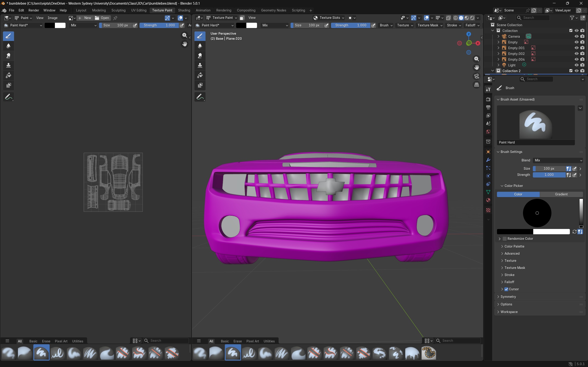Open the World properties tab

point(488,132)
